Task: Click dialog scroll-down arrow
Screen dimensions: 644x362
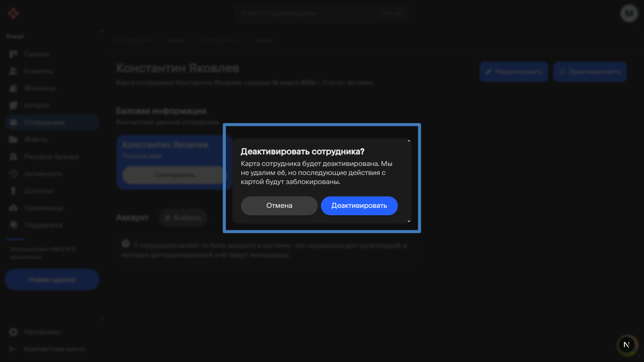Action: coord(409,221)
